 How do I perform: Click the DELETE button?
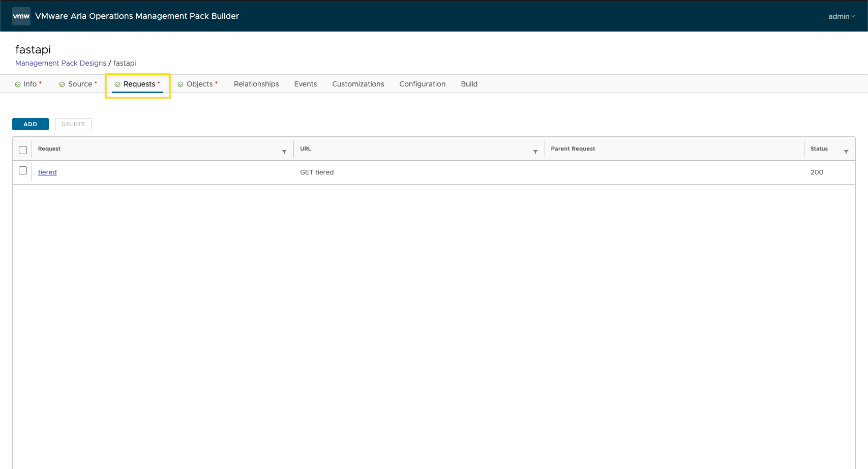coord(73,124)
